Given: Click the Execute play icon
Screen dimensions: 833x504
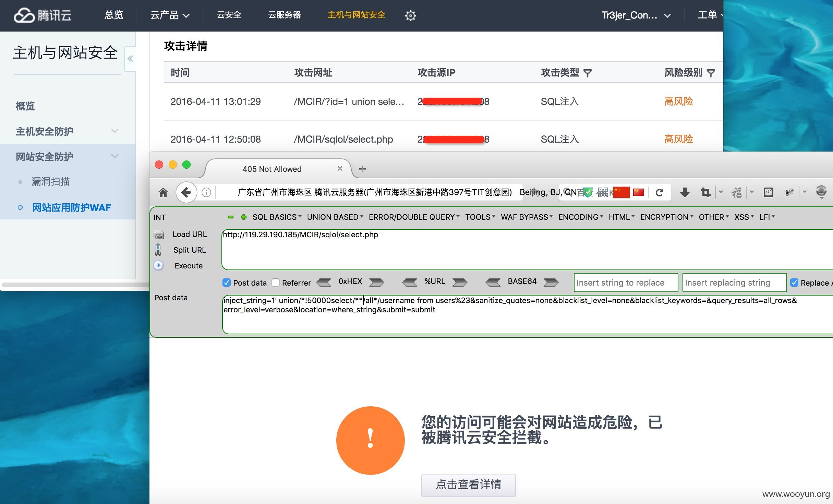Looking at the screenshot, I should 158,265.
